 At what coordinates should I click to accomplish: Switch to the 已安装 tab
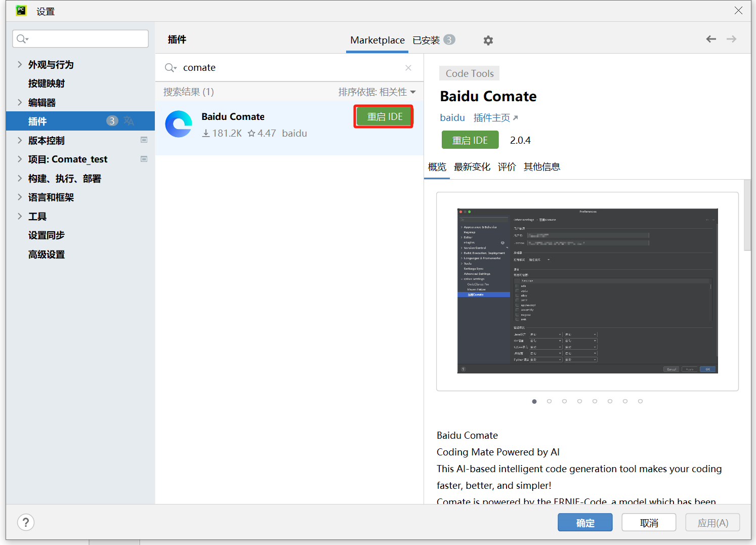tap(426, 40)
